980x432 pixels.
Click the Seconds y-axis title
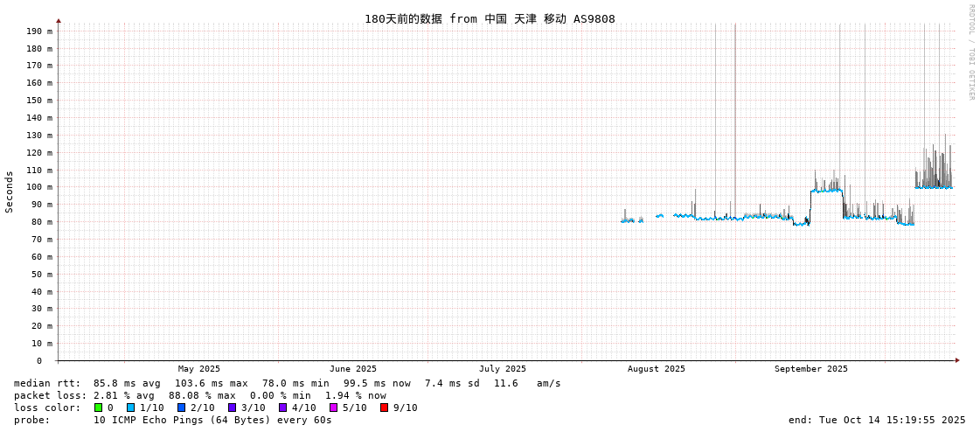tap(10, 192)
